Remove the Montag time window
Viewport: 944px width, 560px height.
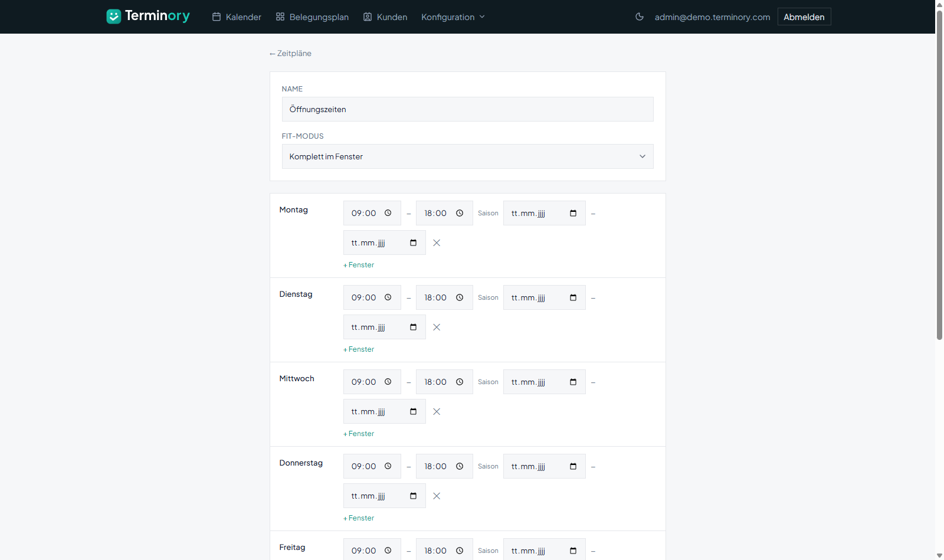tap(437, 243)
